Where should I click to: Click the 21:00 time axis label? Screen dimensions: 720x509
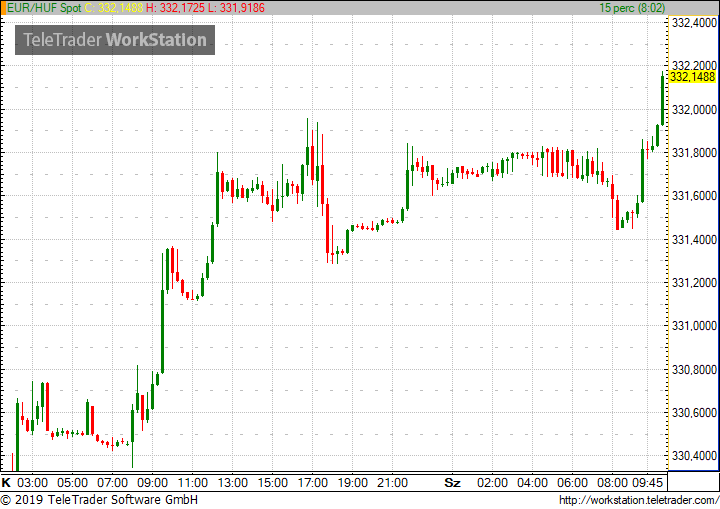click(393, 483)
